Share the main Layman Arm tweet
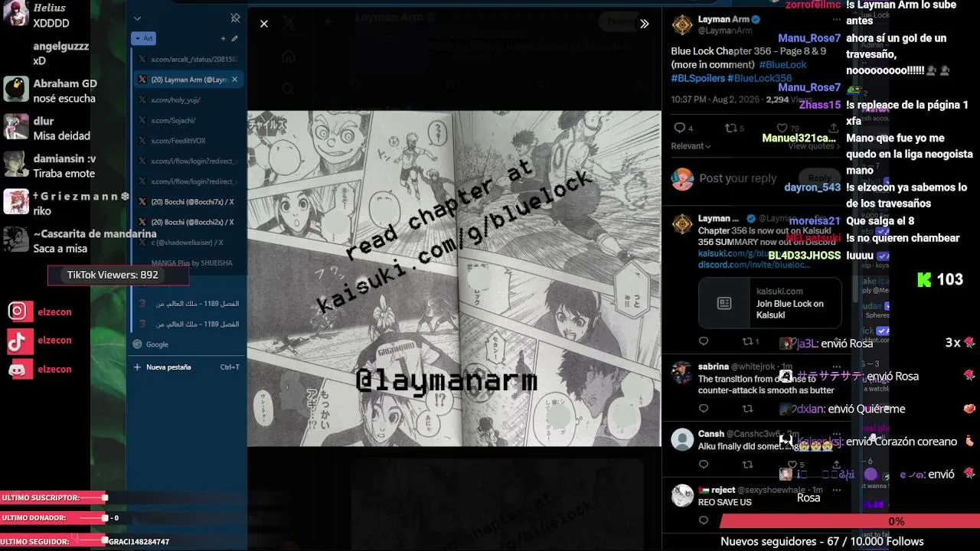The image size is (980, 551). pos(833,128)
